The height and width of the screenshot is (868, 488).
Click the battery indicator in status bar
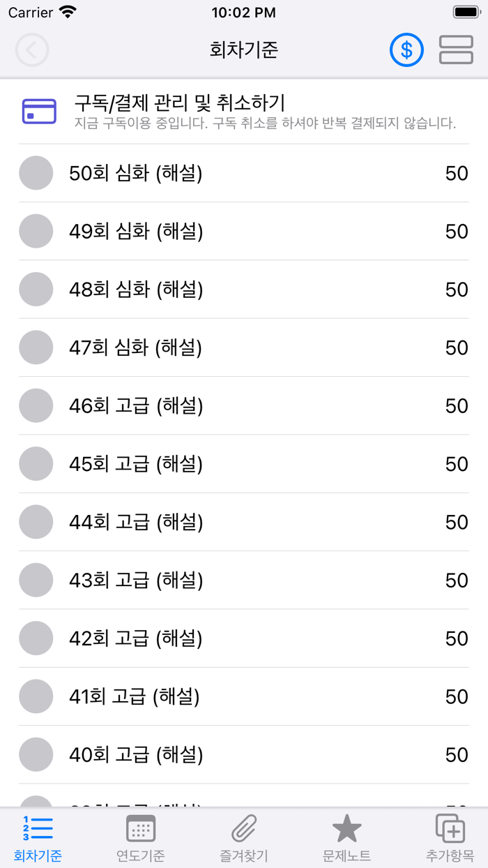coord(464,12)
